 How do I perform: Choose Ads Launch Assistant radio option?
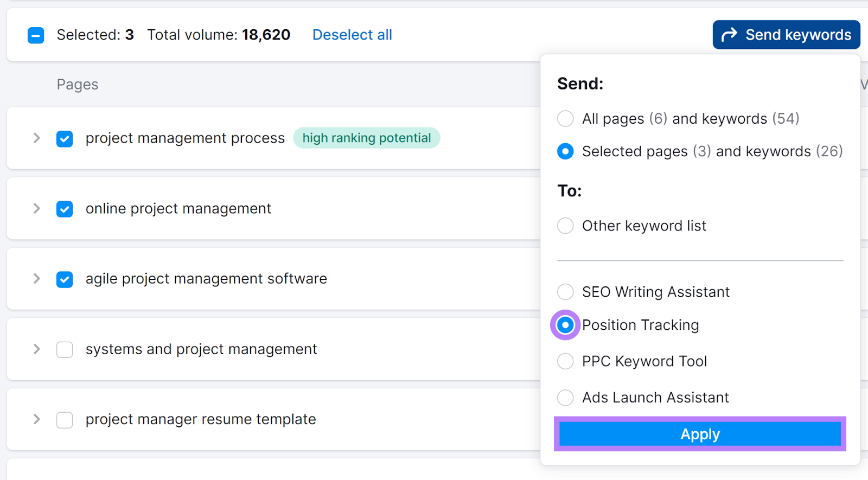point(565,398)
